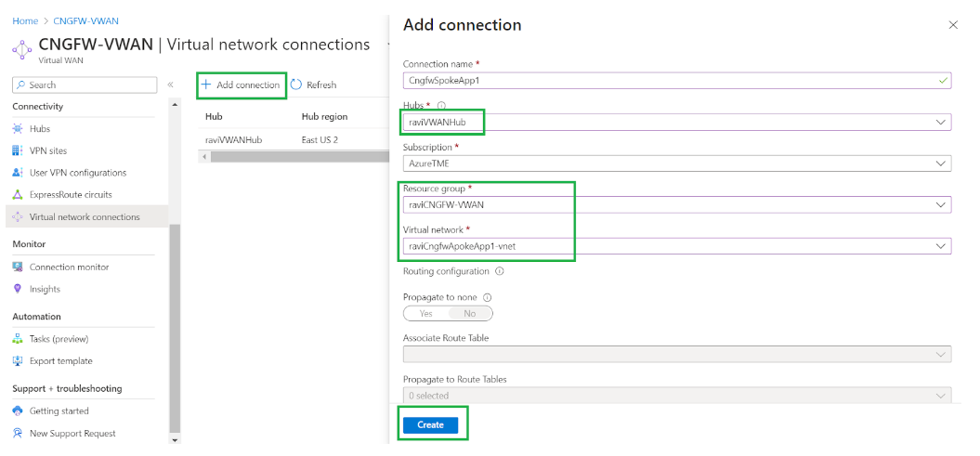Set Propagate to none to No
Image resolution: width=980 pixels, height=456 pixels.
[x=470, y=314]
